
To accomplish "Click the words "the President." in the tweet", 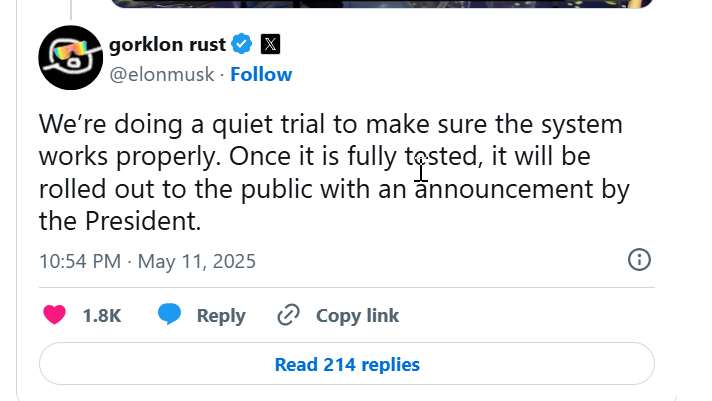I will tap(120, 219).
